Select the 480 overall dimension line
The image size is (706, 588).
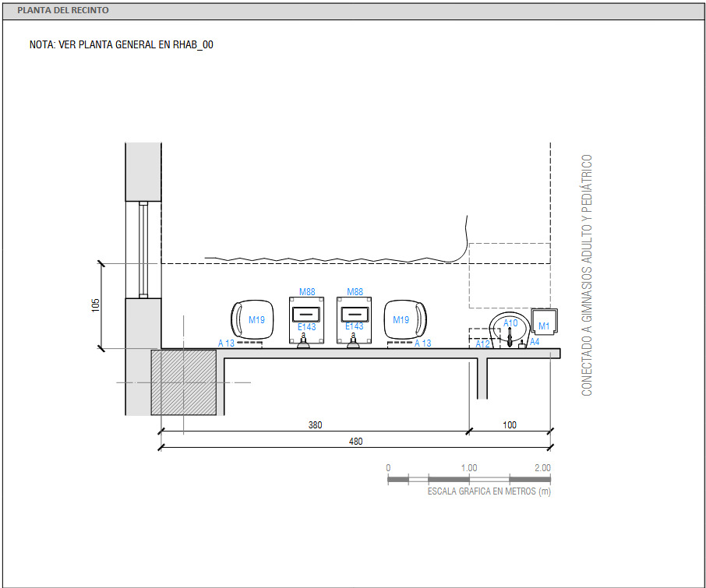click(x=355, y=442)
